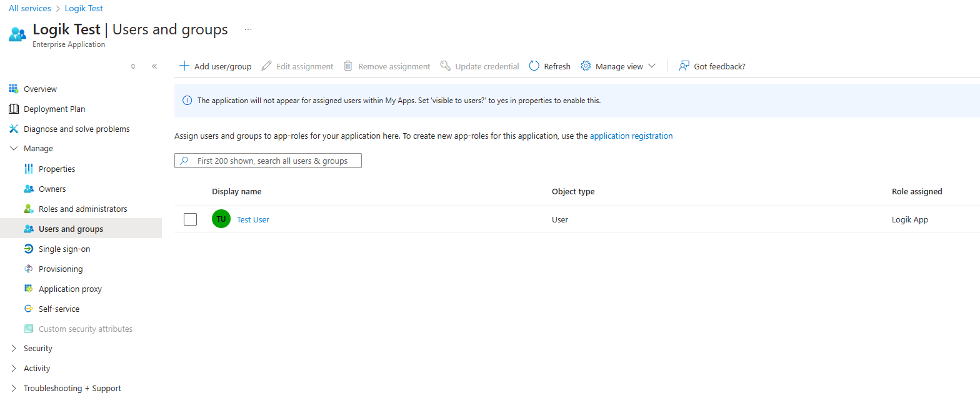Viewport: 980px width, 413px height.
Task: Click the Users and groups sidebar icon
Action: pos(28,229)
